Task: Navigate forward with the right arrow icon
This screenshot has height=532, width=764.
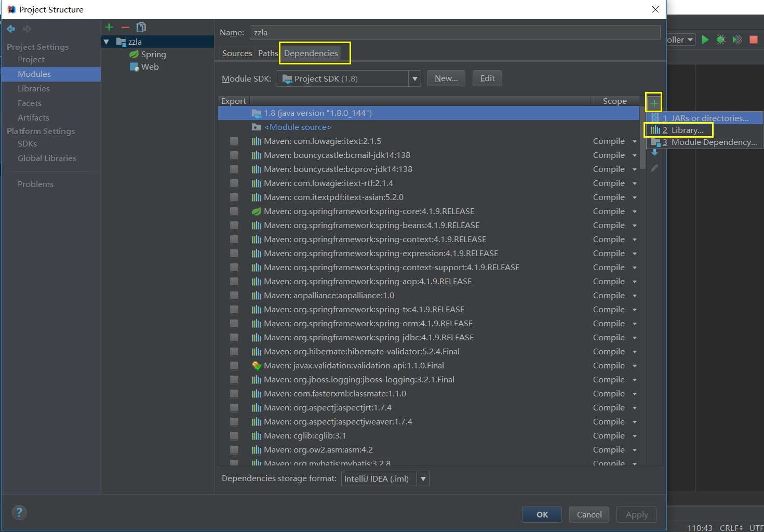Action: pyautogui.click(x=27, y=29)
